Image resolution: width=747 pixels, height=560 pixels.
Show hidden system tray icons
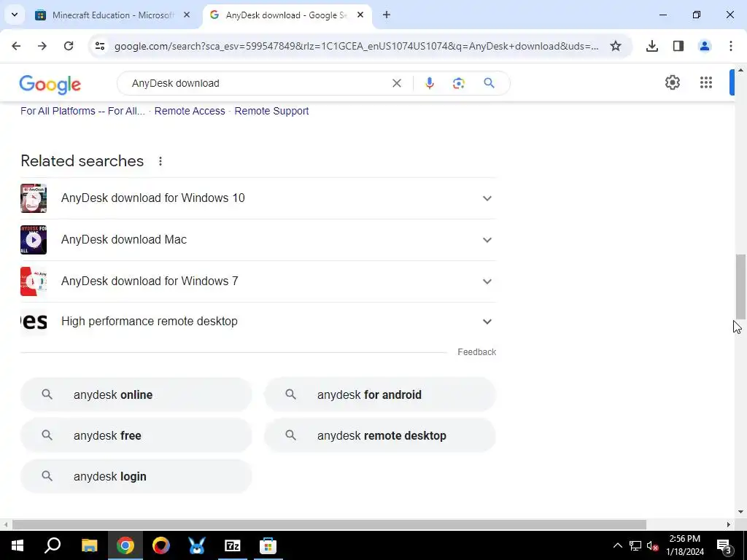click(617, 545)
